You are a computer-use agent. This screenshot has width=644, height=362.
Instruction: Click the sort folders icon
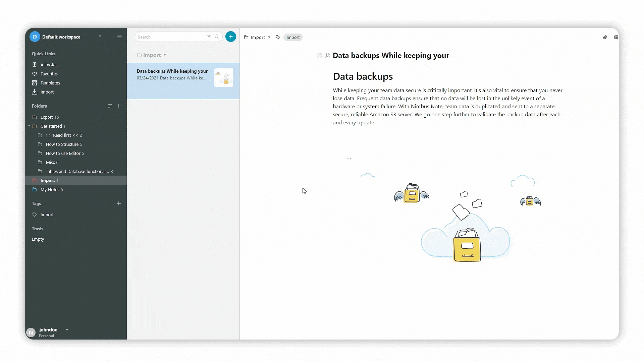(110, 106)
